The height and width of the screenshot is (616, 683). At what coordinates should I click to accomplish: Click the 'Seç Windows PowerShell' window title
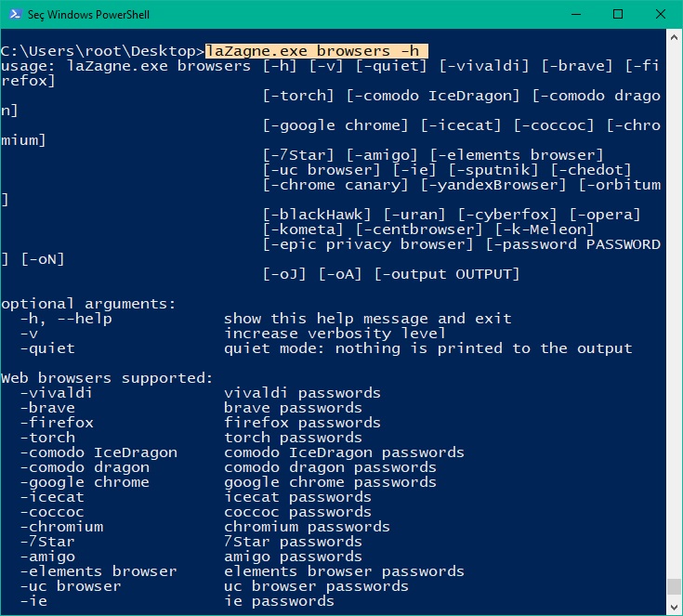[88, 15]
